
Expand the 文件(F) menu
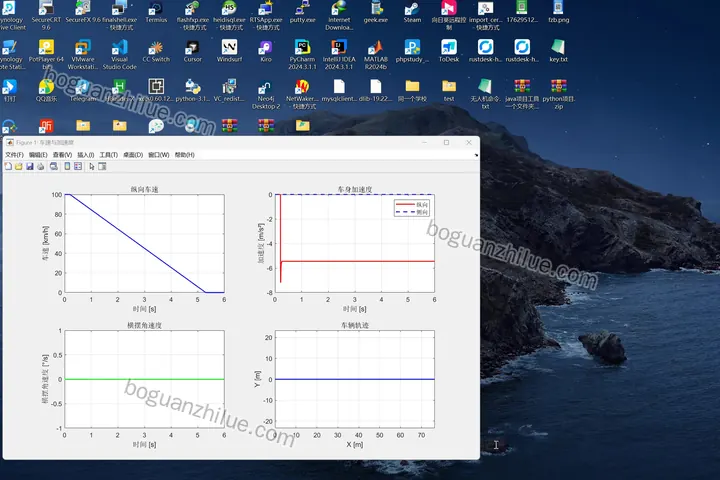pyautogui.click(x=14, y=155)
